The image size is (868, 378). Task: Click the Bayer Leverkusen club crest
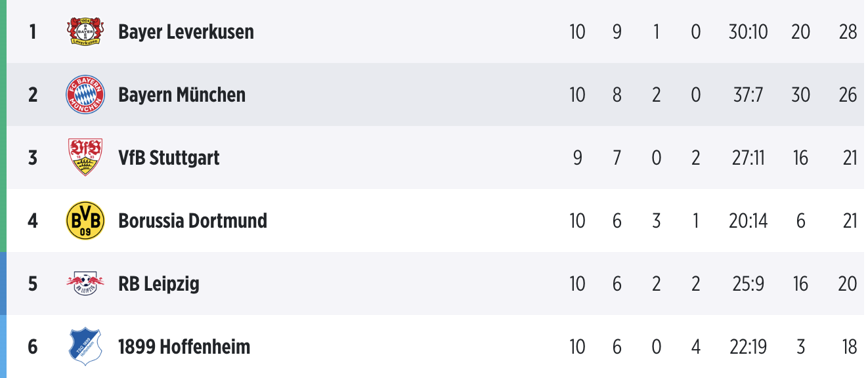85,31
